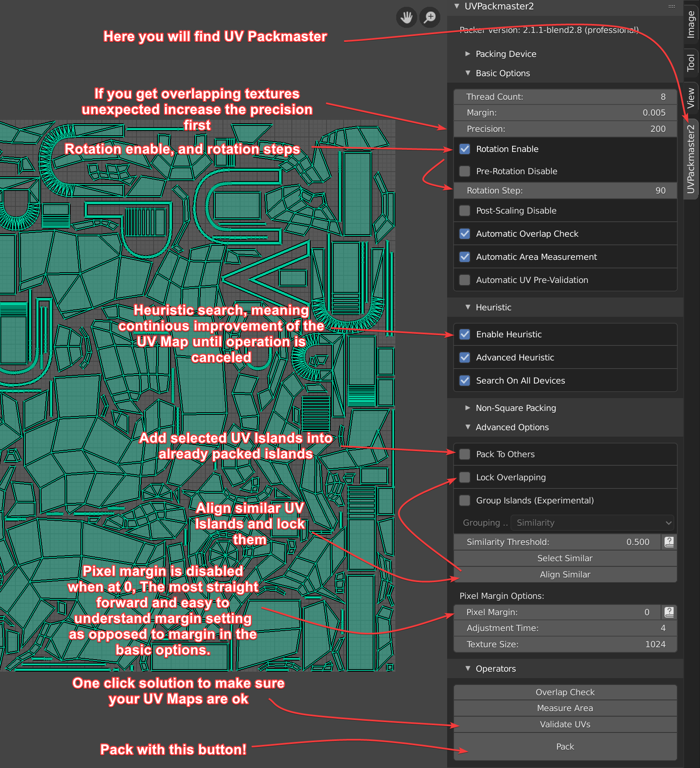Toggle Search On All Devices
Screen dimensions: 700x768
[465, 381]
